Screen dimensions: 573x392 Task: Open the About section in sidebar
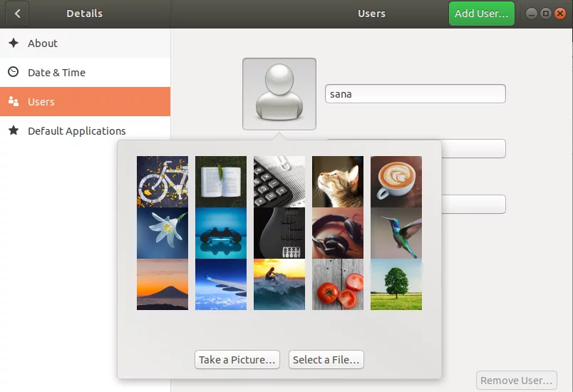tap(43, 43)
